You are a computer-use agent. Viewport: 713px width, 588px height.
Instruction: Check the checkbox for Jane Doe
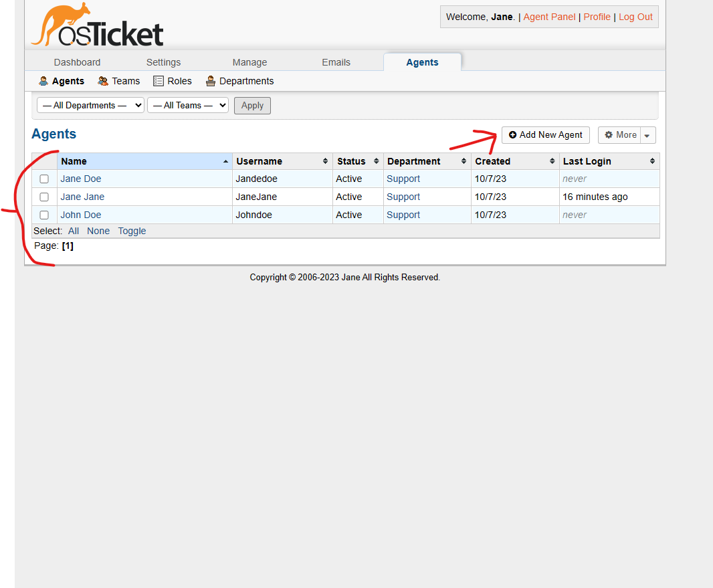(x=43, y=179)
